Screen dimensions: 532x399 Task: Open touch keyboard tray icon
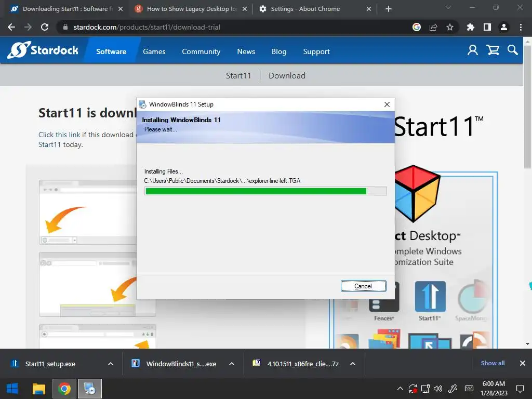click(469, 389)
